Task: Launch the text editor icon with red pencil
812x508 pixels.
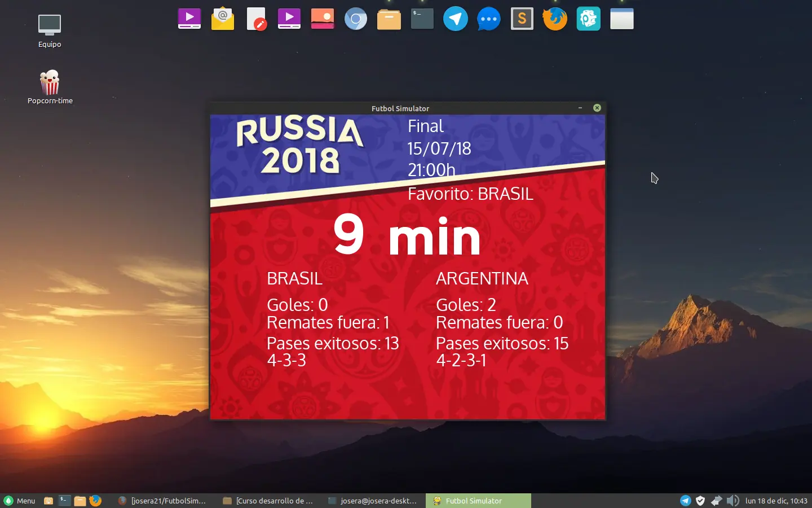Action: point(256,19)
